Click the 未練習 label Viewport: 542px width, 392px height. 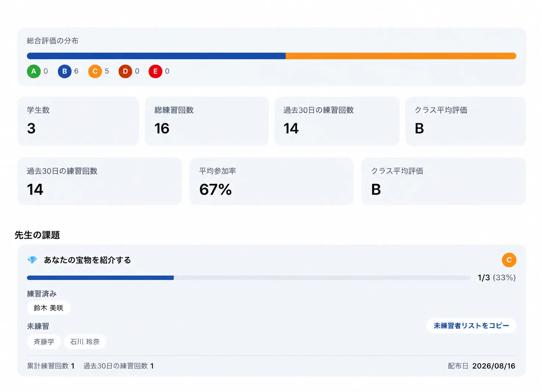[38, 326]
